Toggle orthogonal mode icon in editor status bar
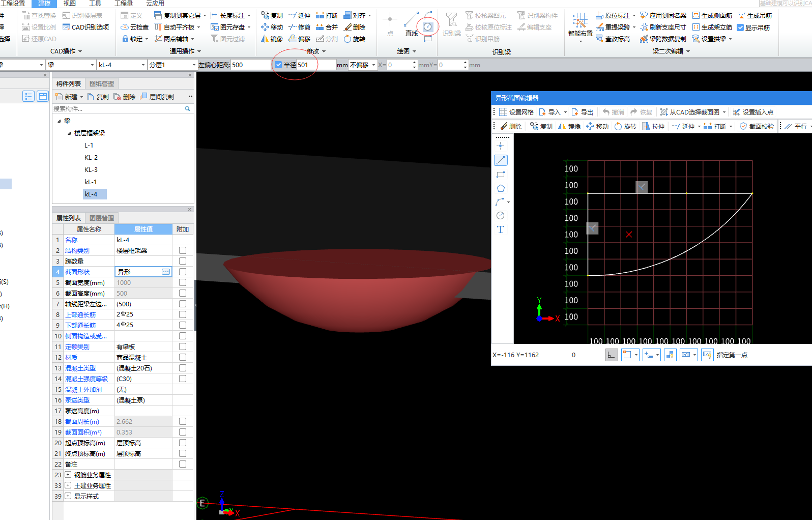The width and height of the screenshot is (812, 520). click(612, 355)
